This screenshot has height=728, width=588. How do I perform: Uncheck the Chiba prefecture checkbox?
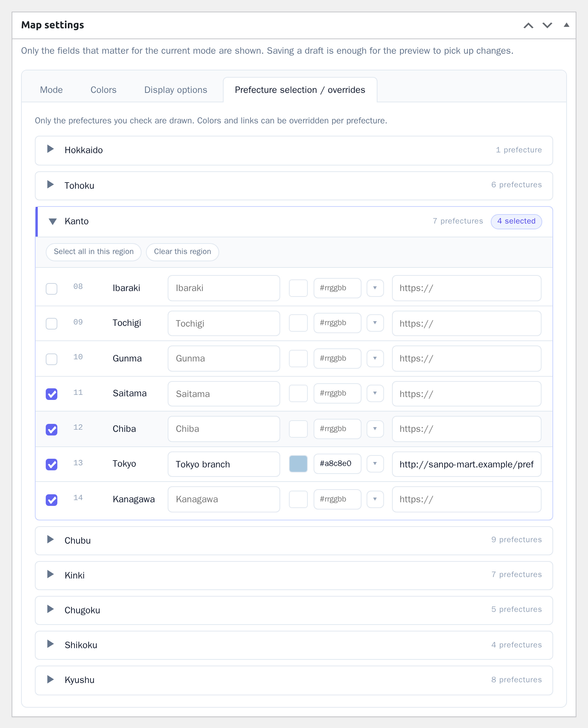pyautogui.click(x=52, y=430)
